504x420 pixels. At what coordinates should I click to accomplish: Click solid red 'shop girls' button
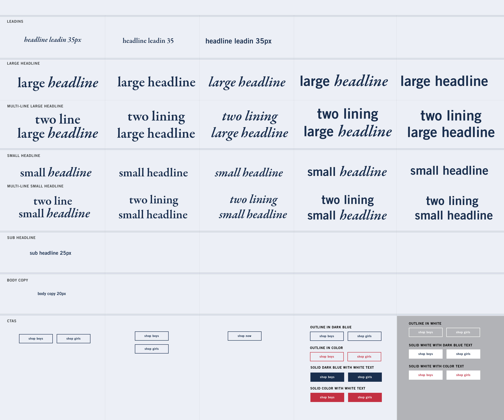coord(365,397)
